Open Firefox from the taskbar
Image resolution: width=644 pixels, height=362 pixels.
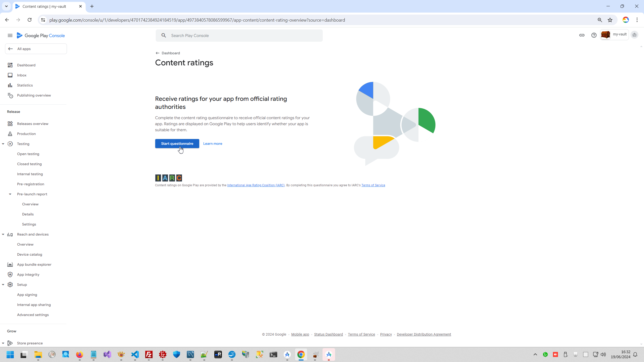[79, 354]
